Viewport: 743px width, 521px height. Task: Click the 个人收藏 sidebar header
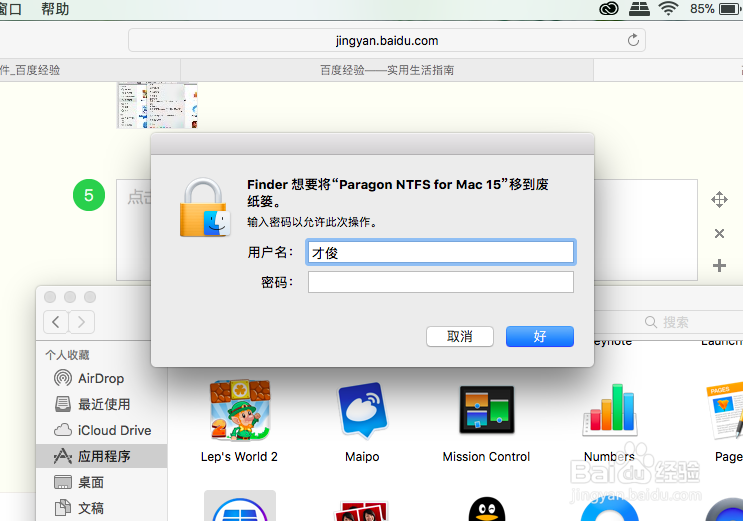pyautogui.click(x=67, y=355)
